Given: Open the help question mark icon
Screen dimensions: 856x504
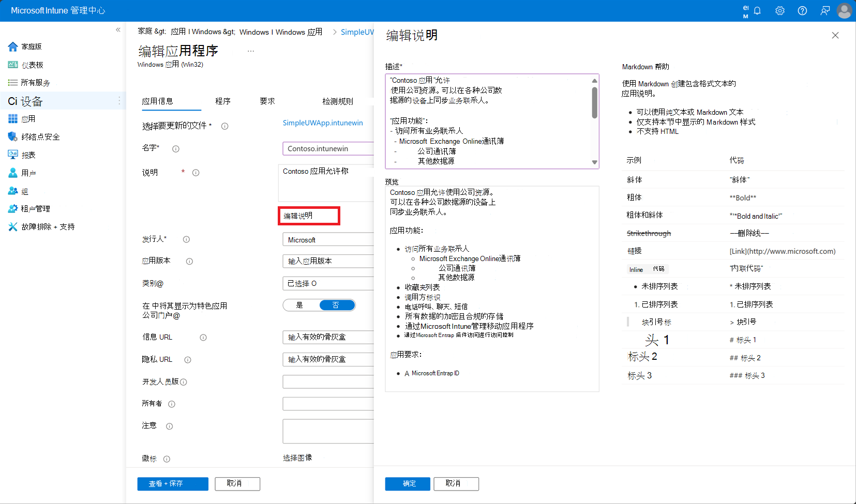Looking at the screenshot, I should [802, 10].
